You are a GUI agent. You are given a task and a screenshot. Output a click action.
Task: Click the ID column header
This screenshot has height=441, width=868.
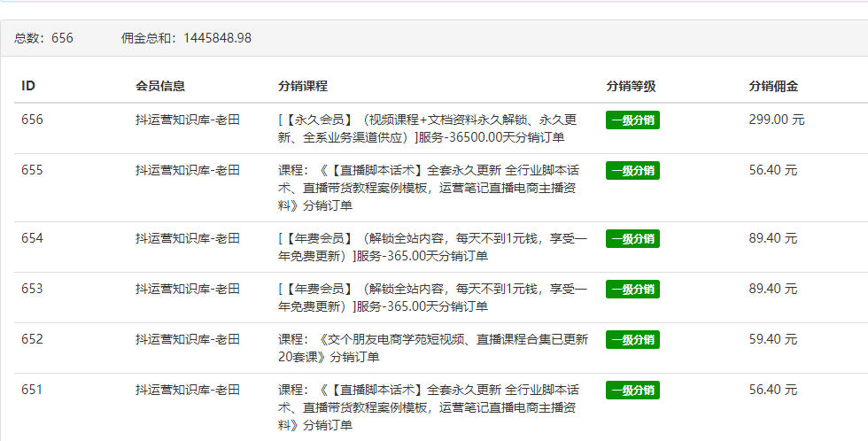point(28,86)
